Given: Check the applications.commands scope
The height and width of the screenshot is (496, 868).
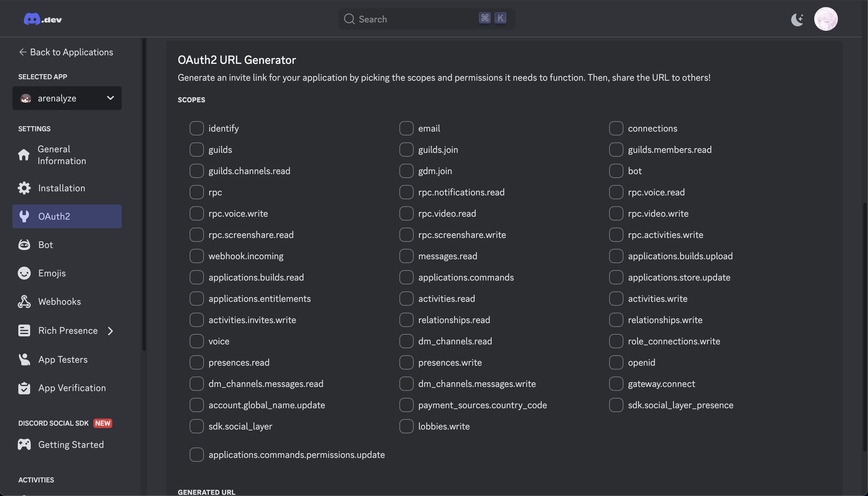Looking at the screenshot, I should (406, 277).
